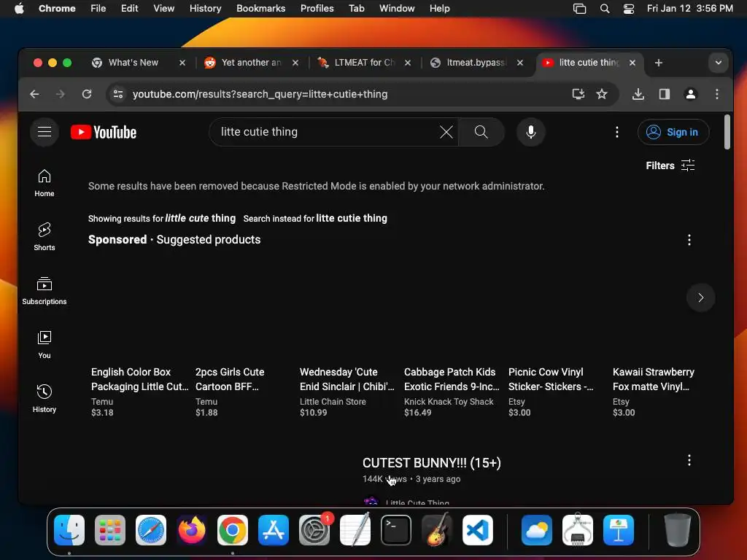Viewport: 747px width, 560px height.
Task: Bookmark this page with the star icon
Action: click(602, 94)
